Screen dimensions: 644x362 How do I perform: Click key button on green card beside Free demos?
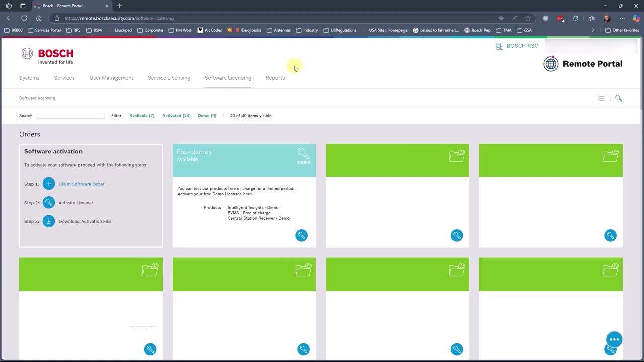457,235
